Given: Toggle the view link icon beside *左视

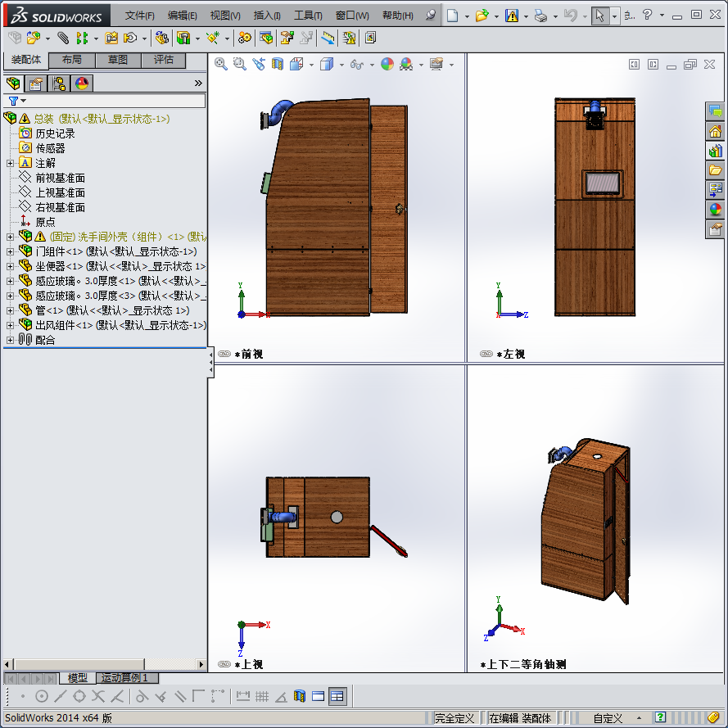Looking at the screenshot, I should 486,355.
